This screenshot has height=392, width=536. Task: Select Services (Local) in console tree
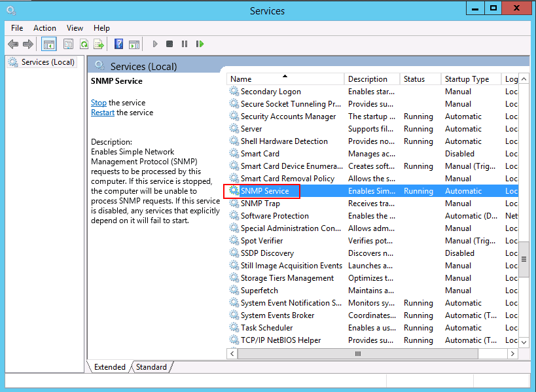tap(42, 62)
